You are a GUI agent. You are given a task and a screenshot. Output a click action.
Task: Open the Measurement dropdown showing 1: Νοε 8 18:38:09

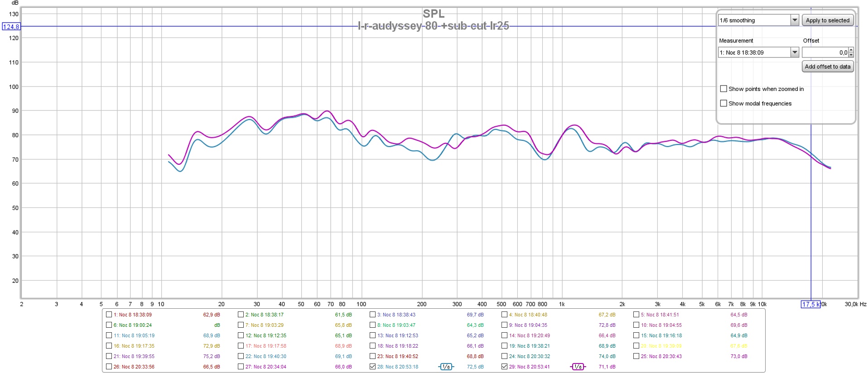coord(794,53)
